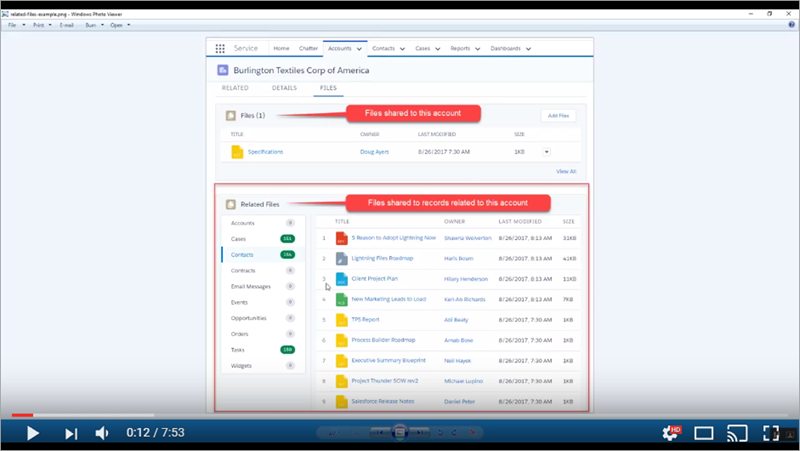Select Tasks in Related Files list
This screenshot has height=451, width=800.
click(263, 350)
